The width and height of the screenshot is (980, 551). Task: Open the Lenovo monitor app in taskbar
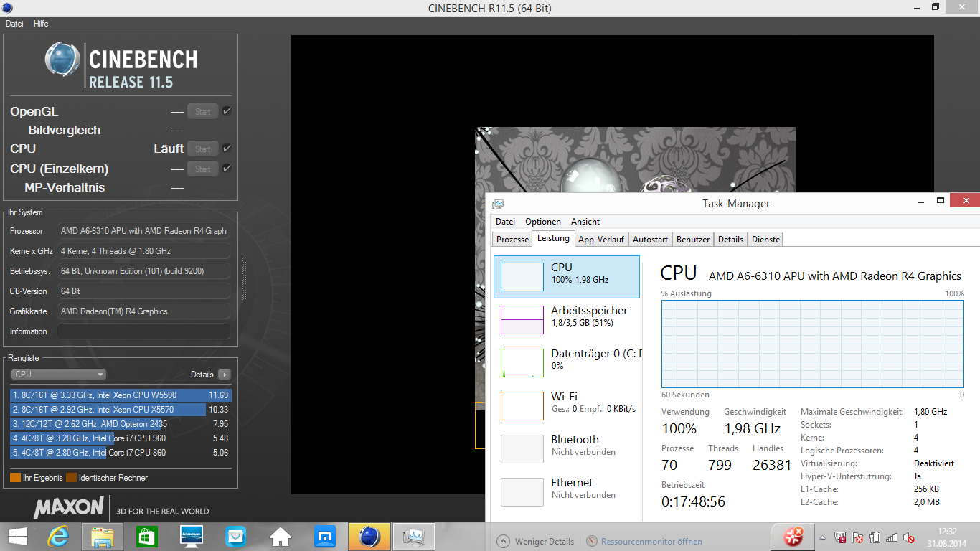click(192, 536)
